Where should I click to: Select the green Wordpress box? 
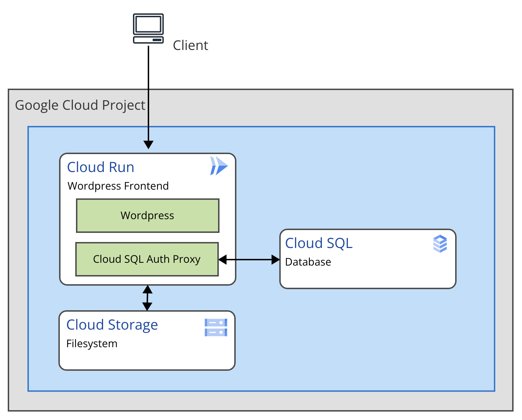pos(148,216)
